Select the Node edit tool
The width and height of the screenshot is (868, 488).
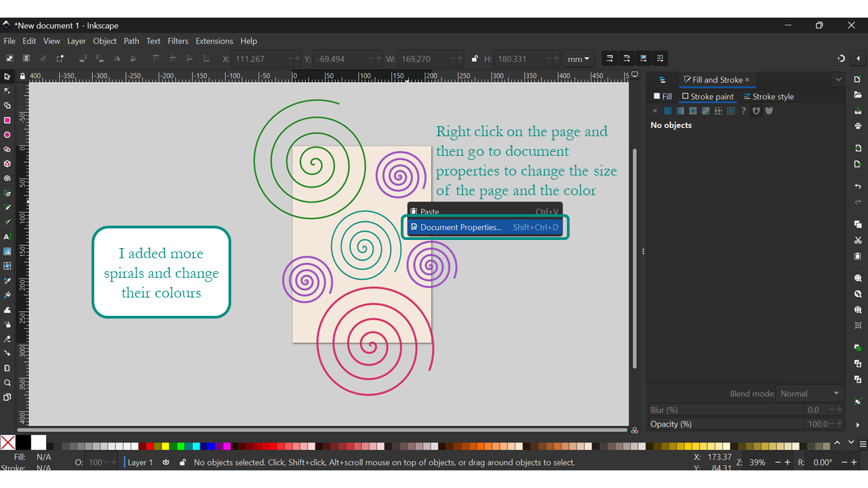pyautogui.click(x=7, y=91)
